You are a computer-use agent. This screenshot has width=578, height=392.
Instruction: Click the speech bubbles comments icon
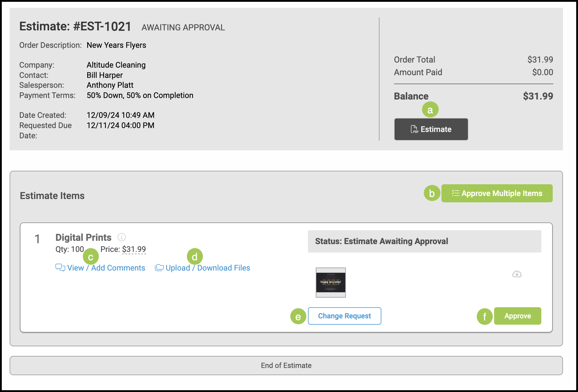pyautogui.click(x=60, y=268)
